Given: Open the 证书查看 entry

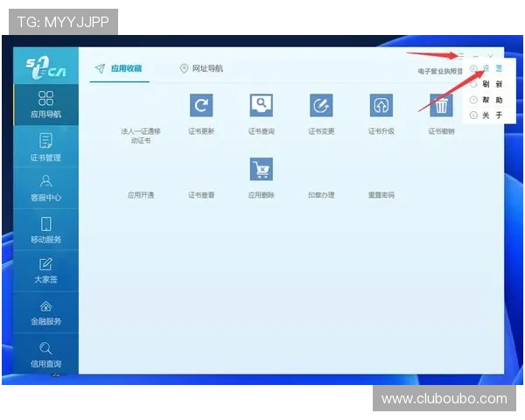Looking at the screenshot, I should (201, 195).
